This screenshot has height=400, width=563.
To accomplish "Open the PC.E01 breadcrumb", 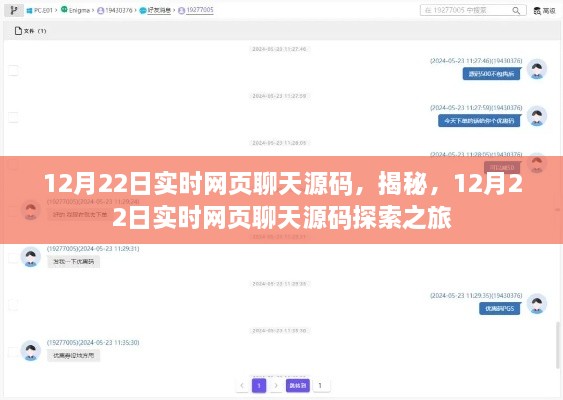I will coord(43,10).
